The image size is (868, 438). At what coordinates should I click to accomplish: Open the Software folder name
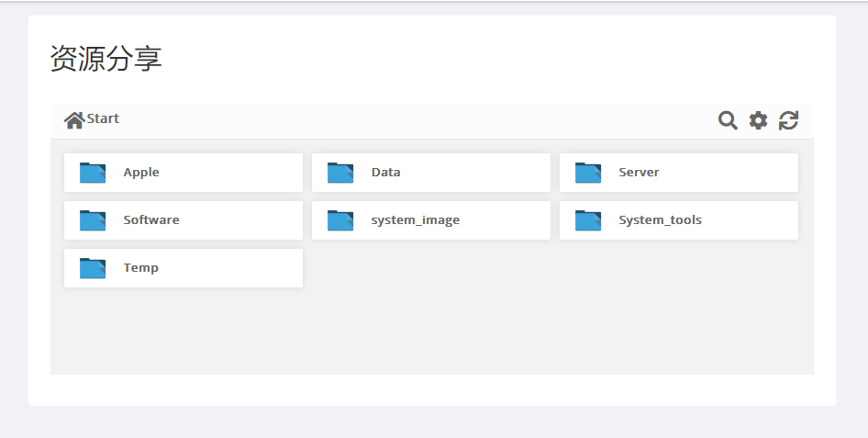(x=151, y=219)
